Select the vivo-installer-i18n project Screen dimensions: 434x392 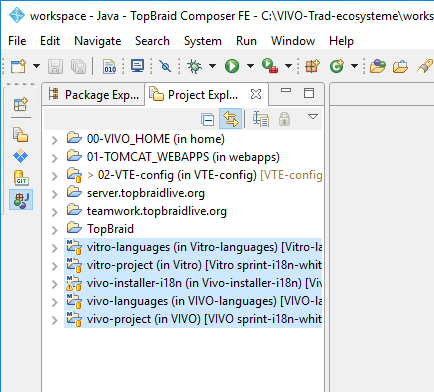tap(193, 283)
